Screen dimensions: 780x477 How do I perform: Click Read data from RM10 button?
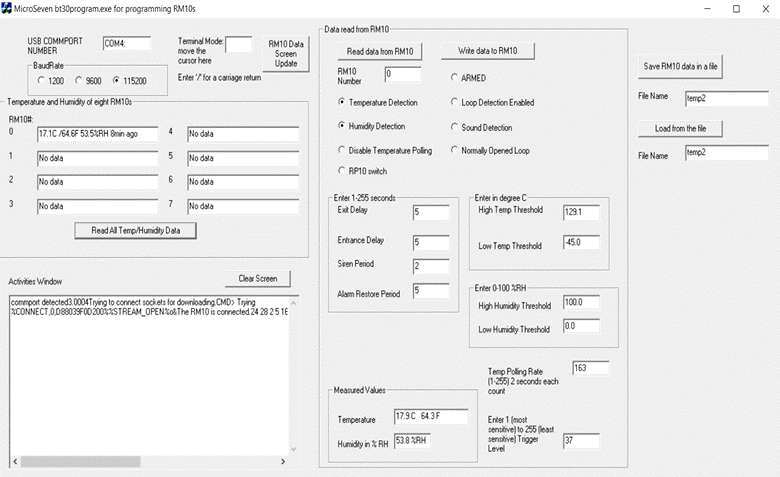click(x=380, y=51)
